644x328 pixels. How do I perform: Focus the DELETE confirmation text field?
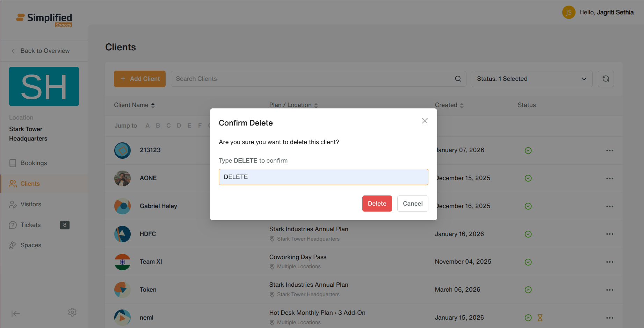[x=323, y=177]
